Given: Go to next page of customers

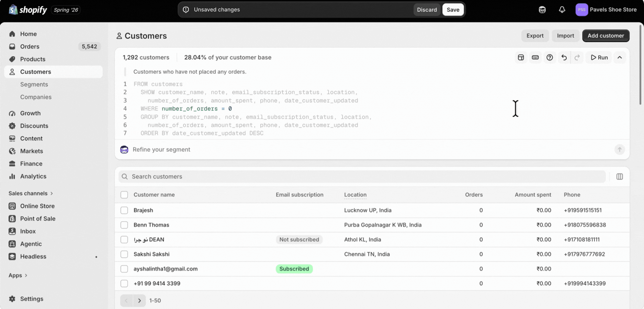Looking at the screenshot, I should click(139, 300).
